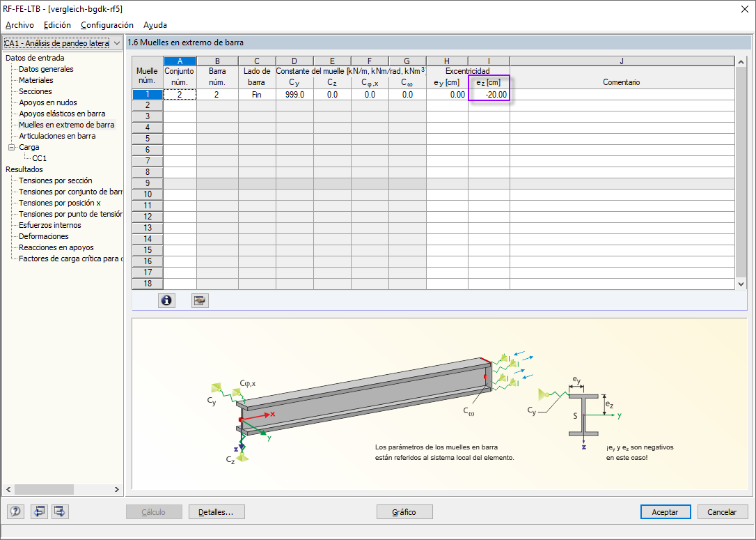Select Apoyos en nudos in the tree
756x540 pixels.
coord(48,102)
